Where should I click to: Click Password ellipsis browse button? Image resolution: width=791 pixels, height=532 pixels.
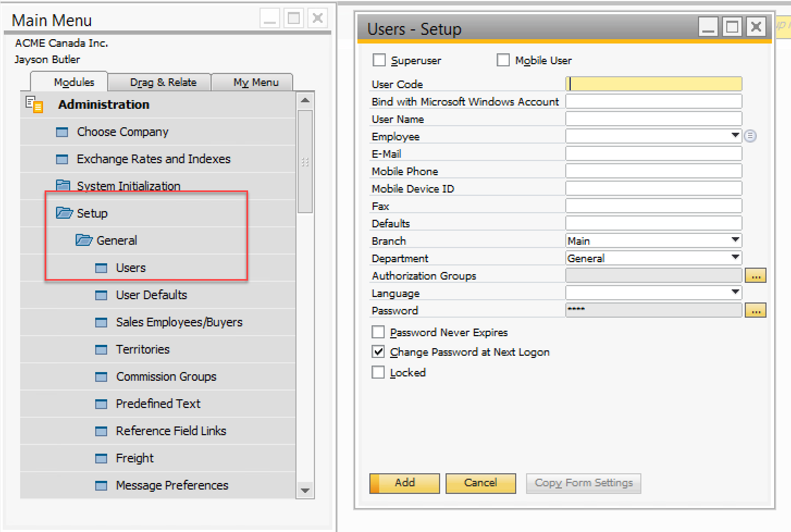click(755, 311)
